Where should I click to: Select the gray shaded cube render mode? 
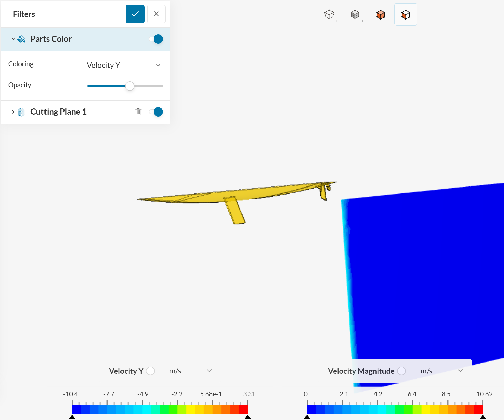tap(355, 15)
